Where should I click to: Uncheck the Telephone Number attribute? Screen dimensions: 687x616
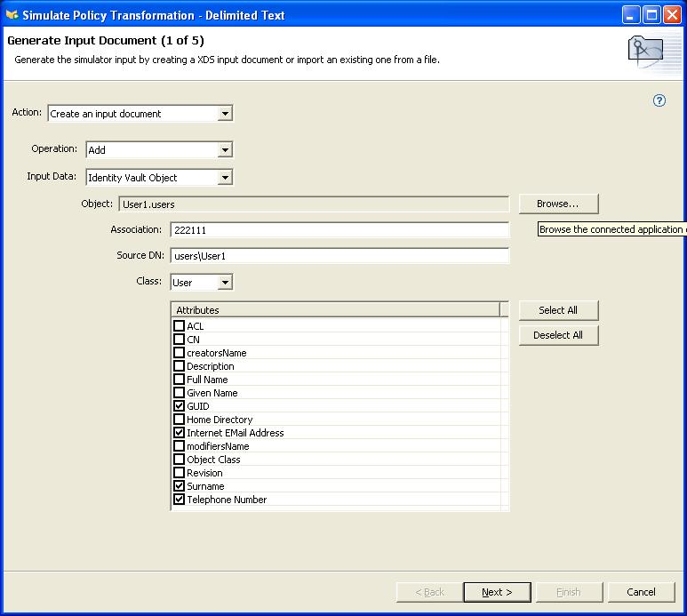pyautogui.click(x=179, y=500)
